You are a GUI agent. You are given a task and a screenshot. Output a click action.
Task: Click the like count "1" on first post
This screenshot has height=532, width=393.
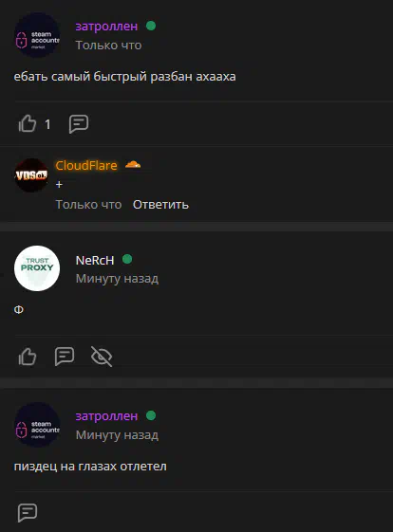[47, 124]
